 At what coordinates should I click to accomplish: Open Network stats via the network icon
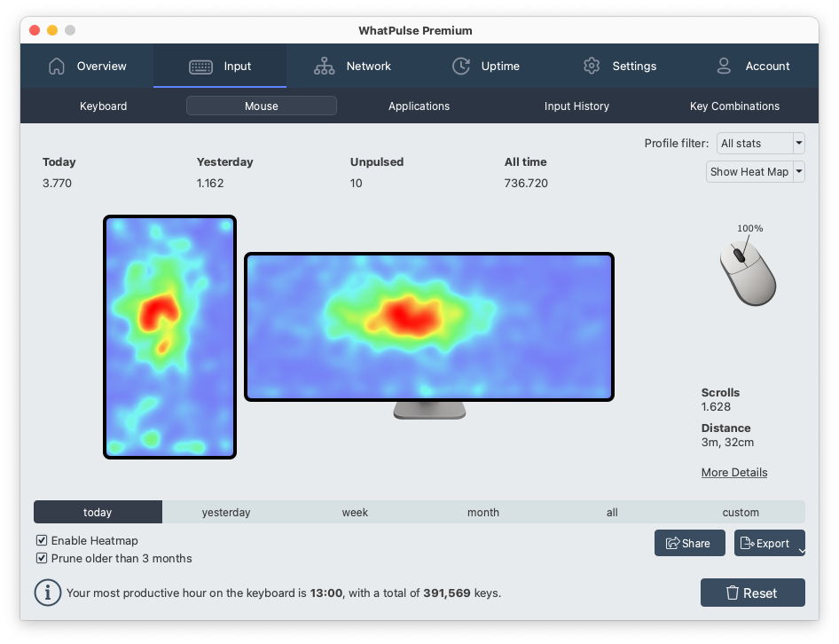coord(324,66)
